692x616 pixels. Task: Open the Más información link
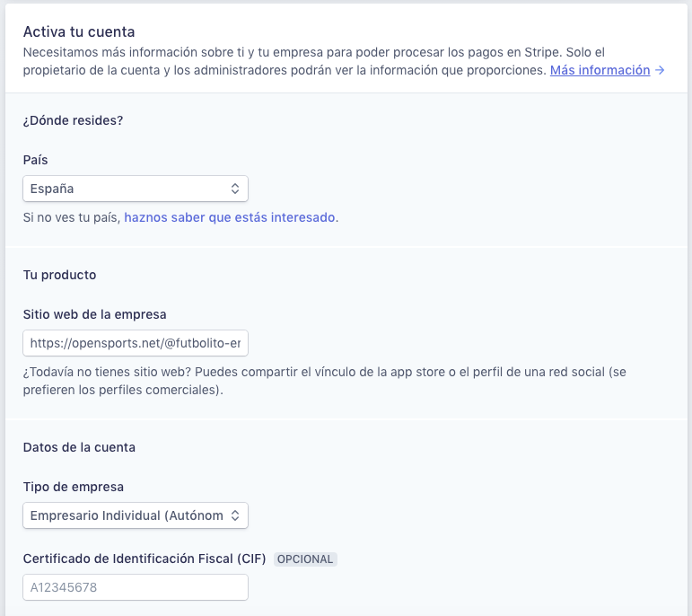click(x=600, y=70)
